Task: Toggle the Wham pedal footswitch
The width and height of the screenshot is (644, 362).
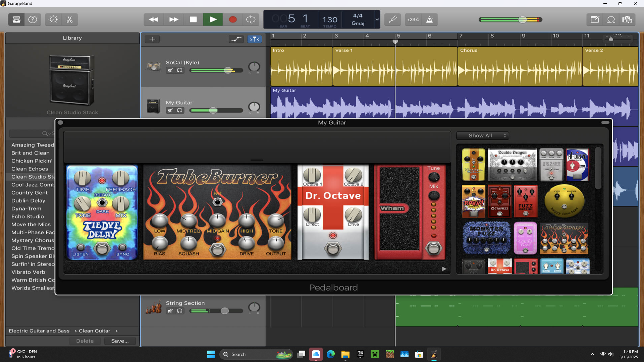Action: pos(434,248)
